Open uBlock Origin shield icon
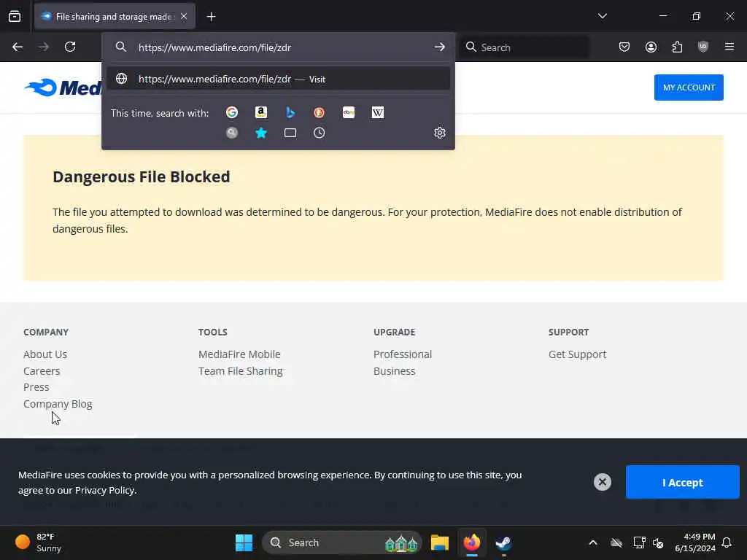The height and width of the screenshot is (560, 747). point(703,47)
